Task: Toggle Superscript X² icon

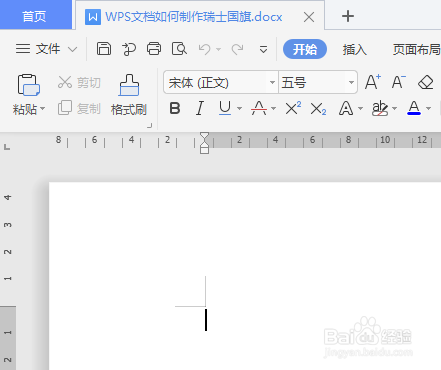Action: (293, 108)
